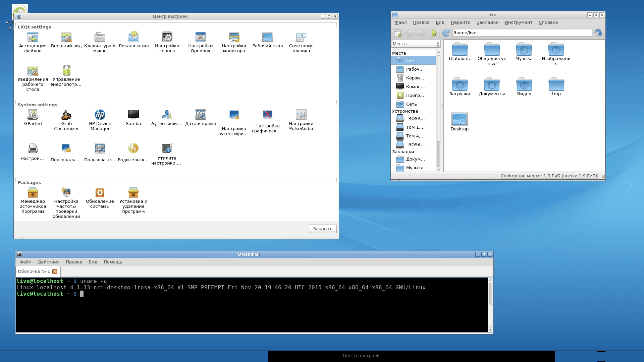The image size is (644, 362).
Task: Close the Оболочка № 1 tab
Action: pyautogui.click(x=55, y=271)
